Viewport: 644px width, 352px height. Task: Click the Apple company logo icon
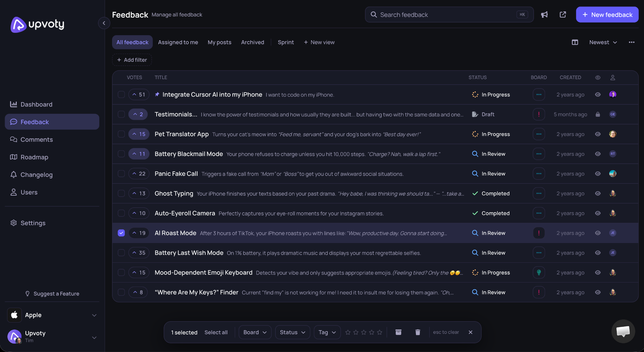click(14, 315)
